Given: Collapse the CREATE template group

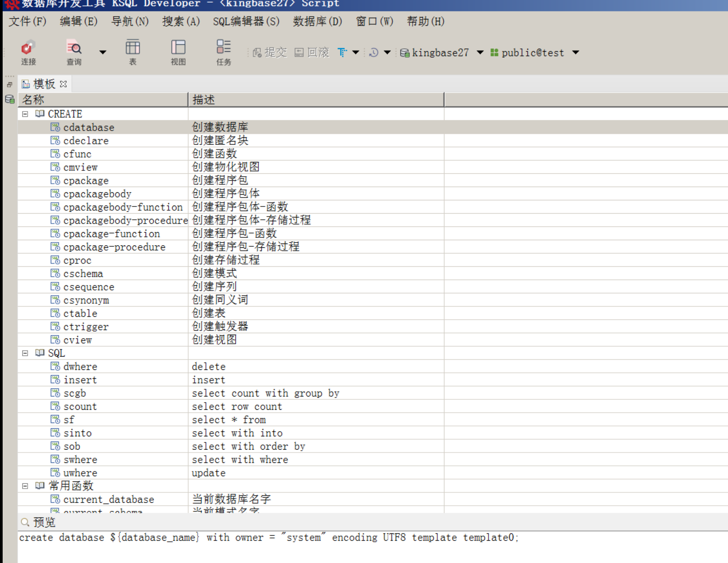Looking at the screenshot, I should coord(25,114).
